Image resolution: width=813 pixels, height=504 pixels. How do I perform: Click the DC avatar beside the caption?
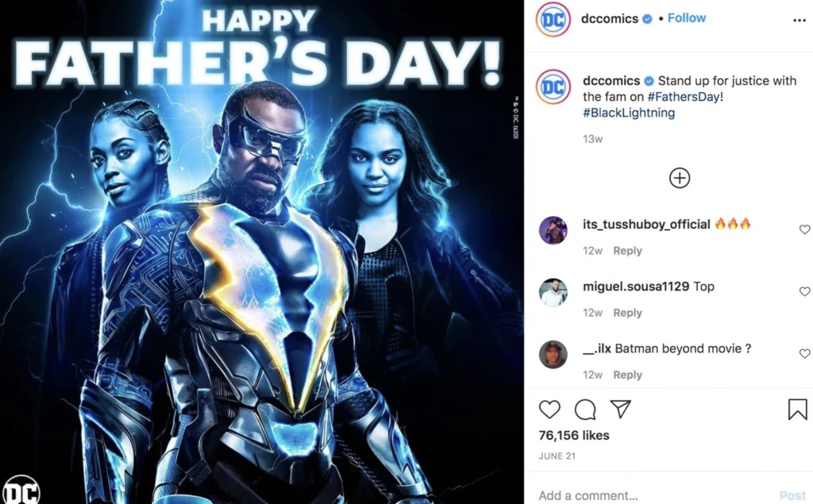pyautogui.click(x=553, y=87)
